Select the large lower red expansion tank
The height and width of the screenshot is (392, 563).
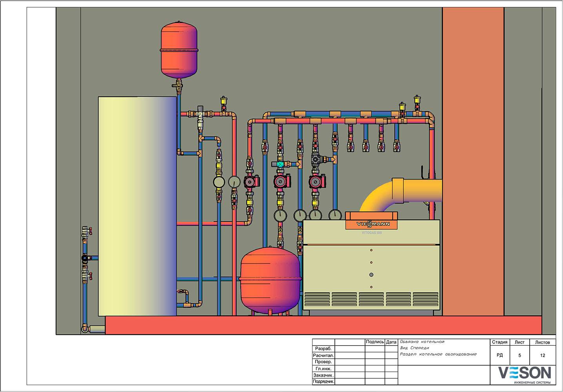click(270, 278)
